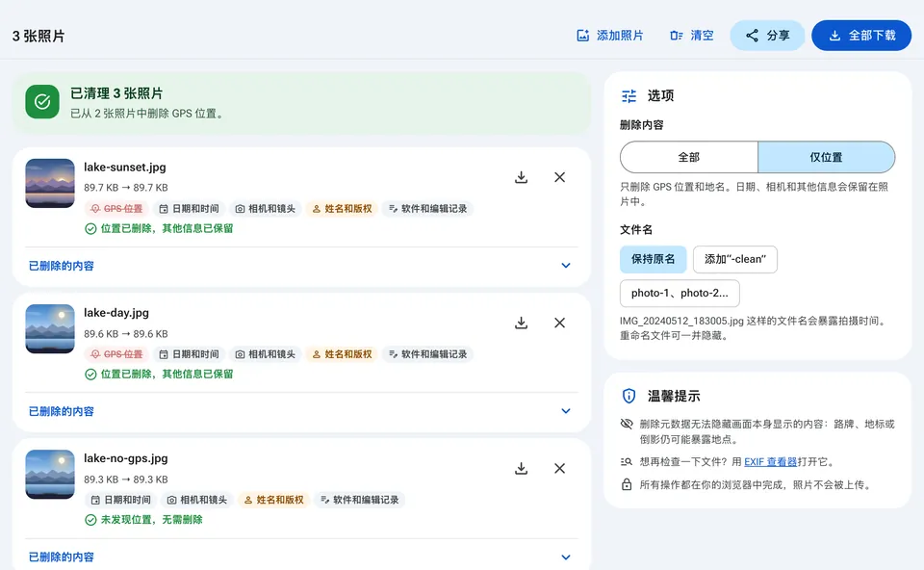Click the 软件和编辑记录 tag on lake-day.jpg
The image size is (924, 570).
tap(427, 354)
